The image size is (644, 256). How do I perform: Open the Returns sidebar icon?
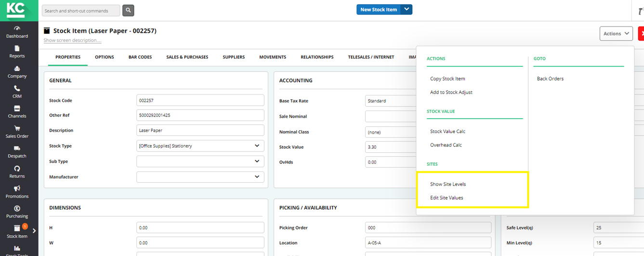pyautogui.click(x=17, y=168)
